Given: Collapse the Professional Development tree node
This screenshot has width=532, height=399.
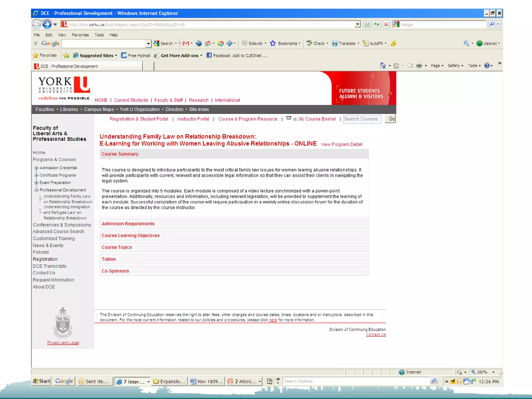Looking at the screenshot, I should click(x=36, y=190).
